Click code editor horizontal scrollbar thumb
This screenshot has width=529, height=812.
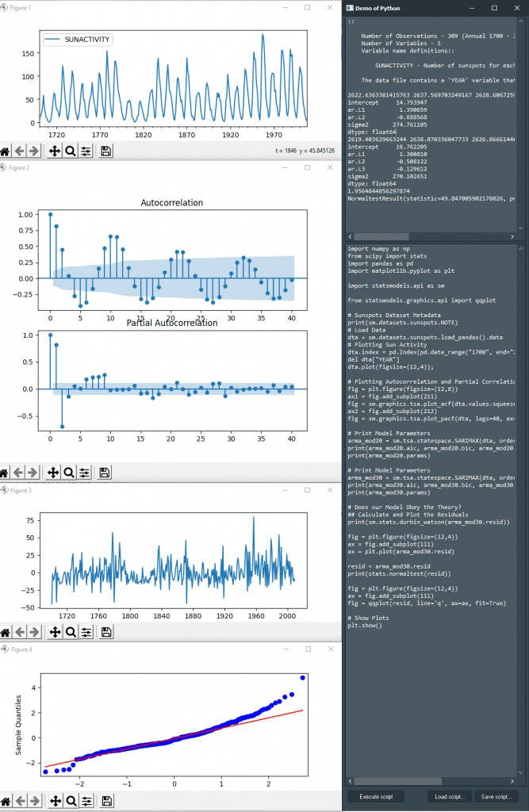pyautogui.click(x=398, y=781)
